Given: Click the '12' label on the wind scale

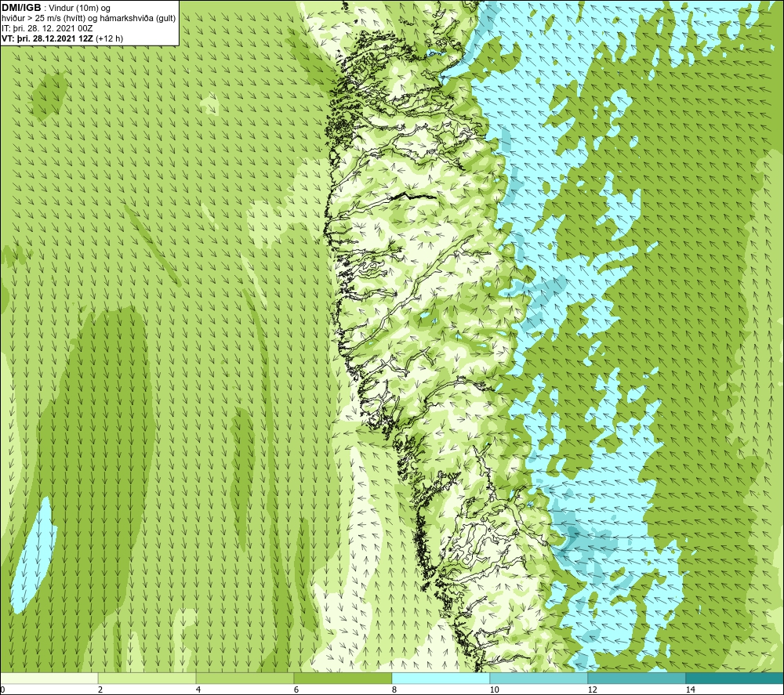Looking at the screenshot, I should click(x=592, y=690).
